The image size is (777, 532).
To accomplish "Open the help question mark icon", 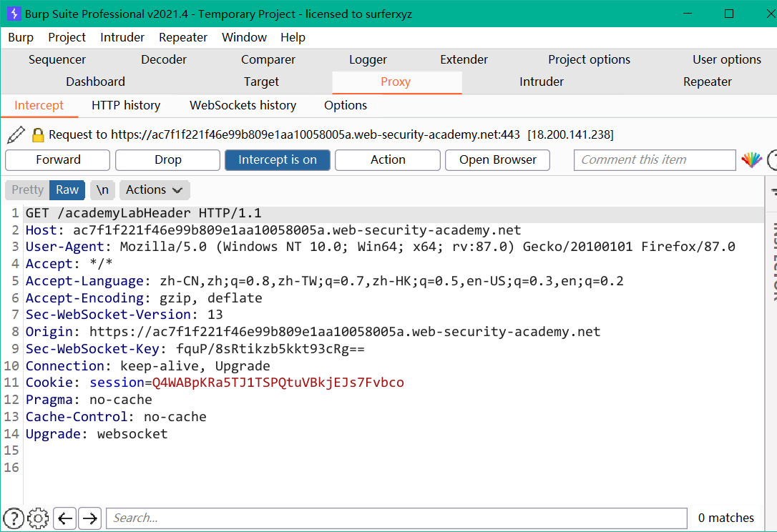I will click(14, 518).
